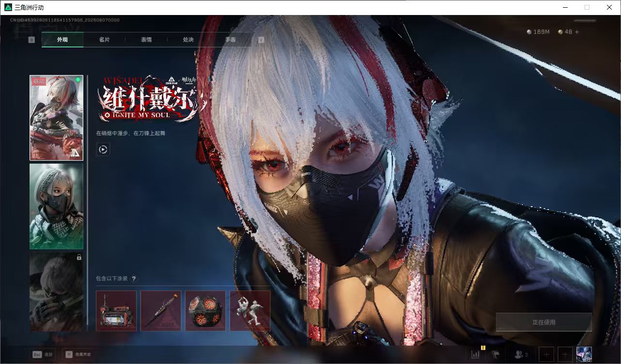
Task: Select the locked grey skin thumbnail
Action: coord(56,292)
